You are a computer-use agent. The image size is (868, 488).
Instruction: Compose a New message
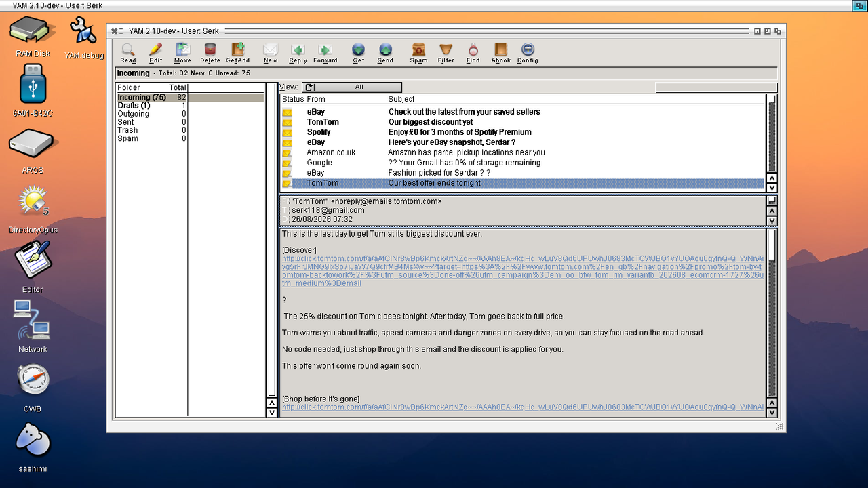tap(271, 53)
